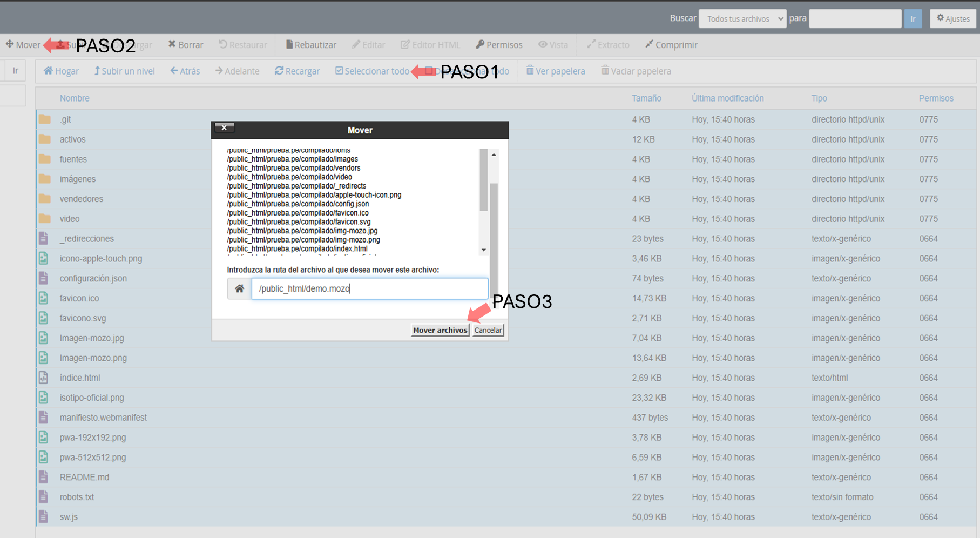Screen dimensions: 980x538
Task: Click Cancelar to dismiss the dialog
Action: pos(488,329)
